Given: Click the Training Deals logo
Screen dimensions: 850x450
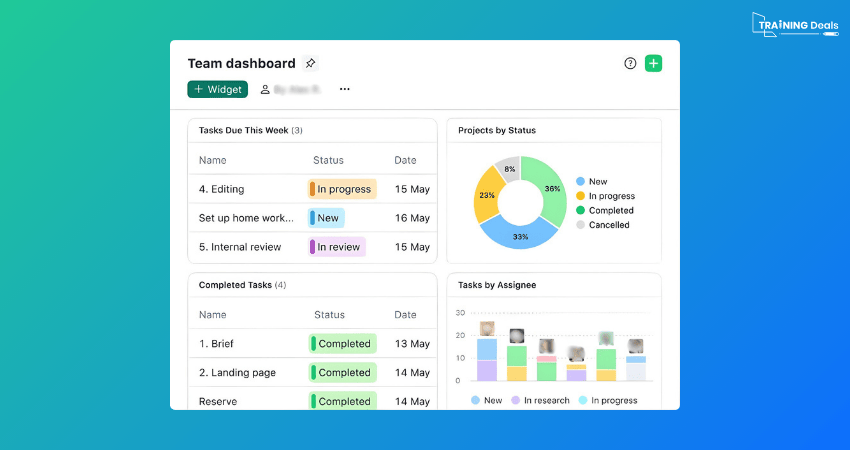Looking at the screenshot, I should 794,24.
